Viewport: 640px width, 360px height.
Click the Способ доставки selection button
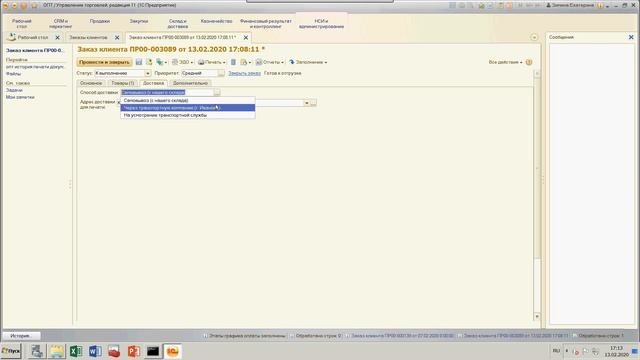[x=217, y=92]
